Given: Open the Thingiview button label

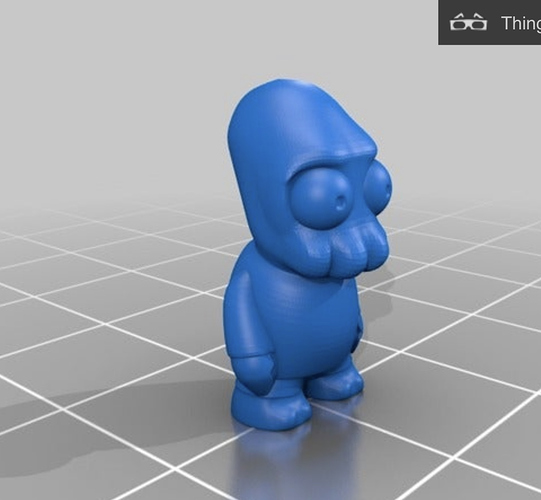Looking at the screenshot, I should click(x=521, y=23).
